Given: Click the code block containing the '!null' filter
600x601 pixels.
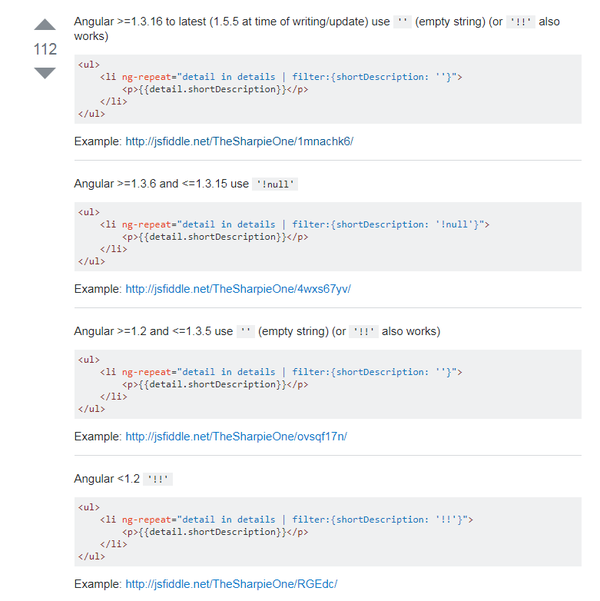Looking at the screenshot, I should point(327,237).
